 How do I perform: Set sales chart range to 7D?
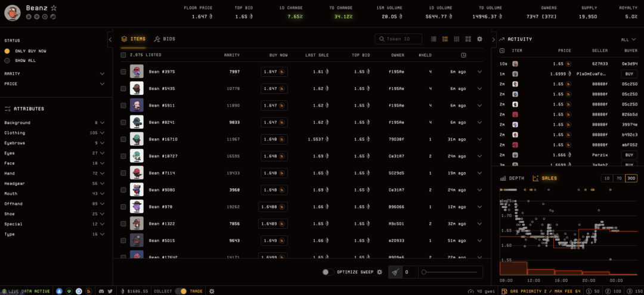coord(618,178)
